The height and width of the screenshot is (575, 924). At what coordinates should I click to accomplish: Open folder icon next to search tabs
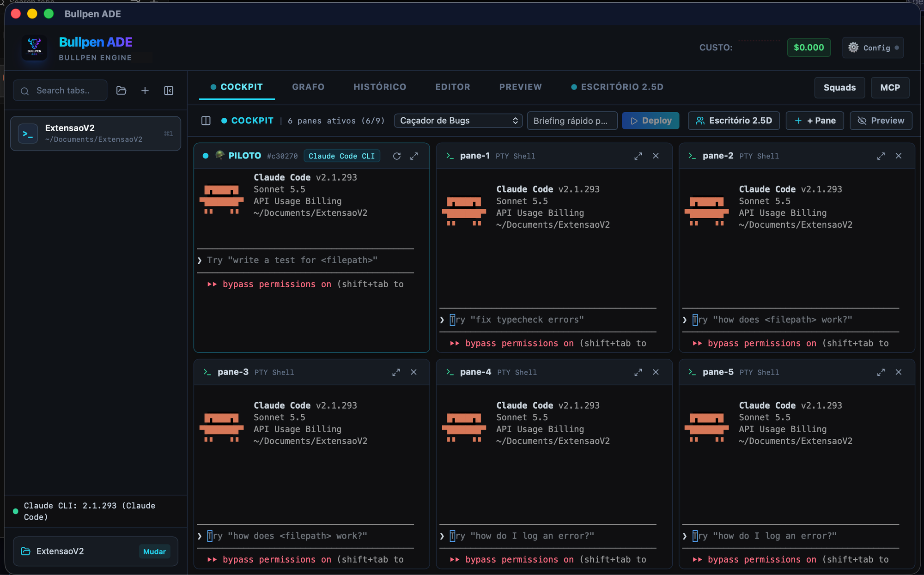click(122, 91)
